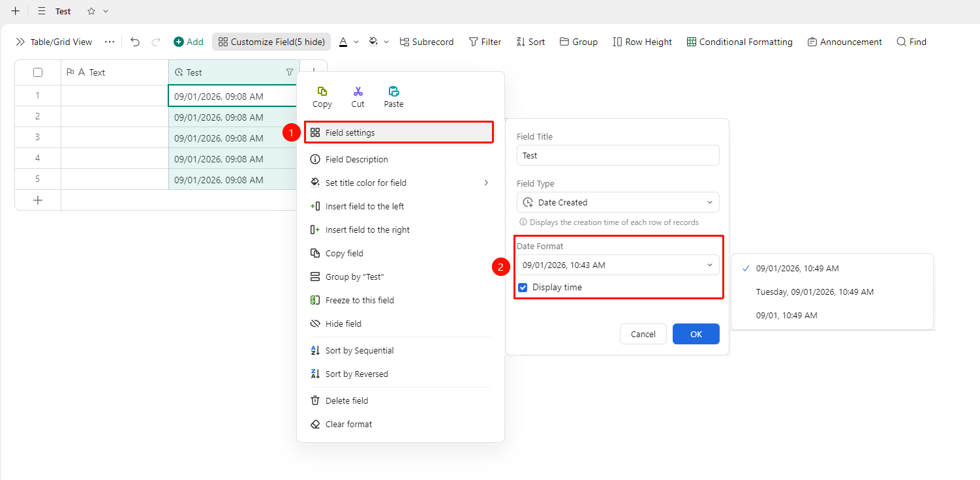Click the Group toolbar button

tap(579, 42)
